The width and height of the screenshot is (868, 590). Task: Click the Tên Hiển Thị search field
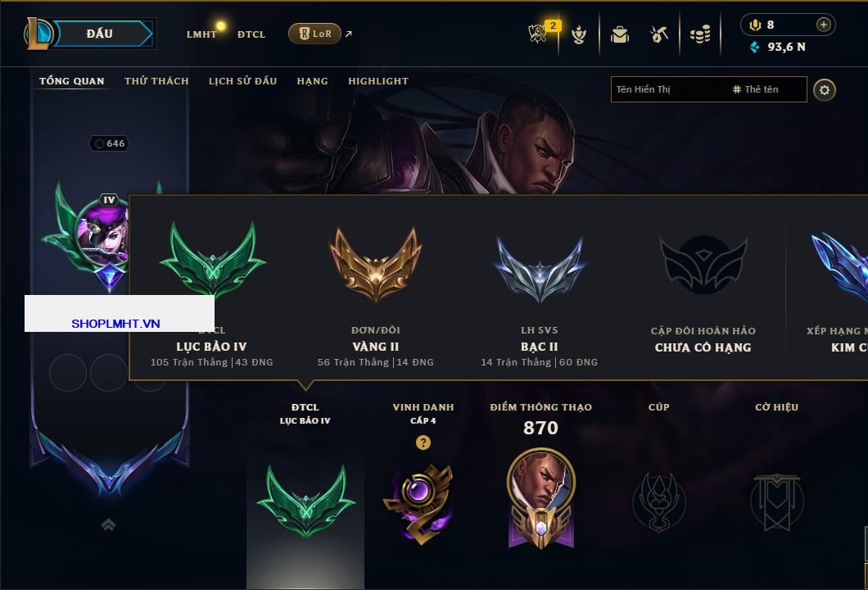pos(670,89)
